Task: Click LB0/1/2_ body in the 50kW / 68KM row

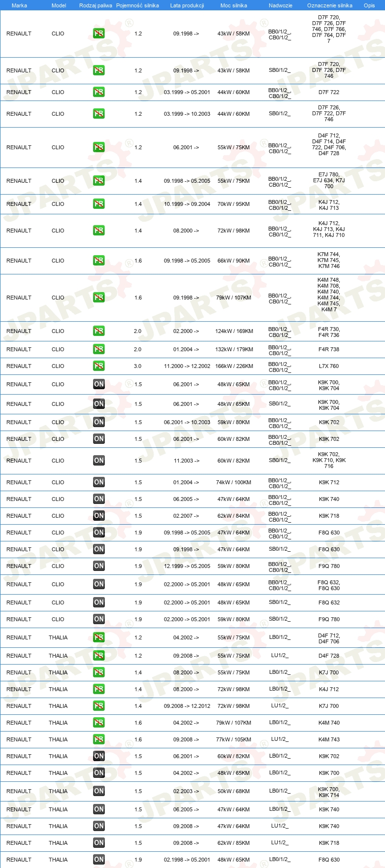Action: click(x=280, y=791)
